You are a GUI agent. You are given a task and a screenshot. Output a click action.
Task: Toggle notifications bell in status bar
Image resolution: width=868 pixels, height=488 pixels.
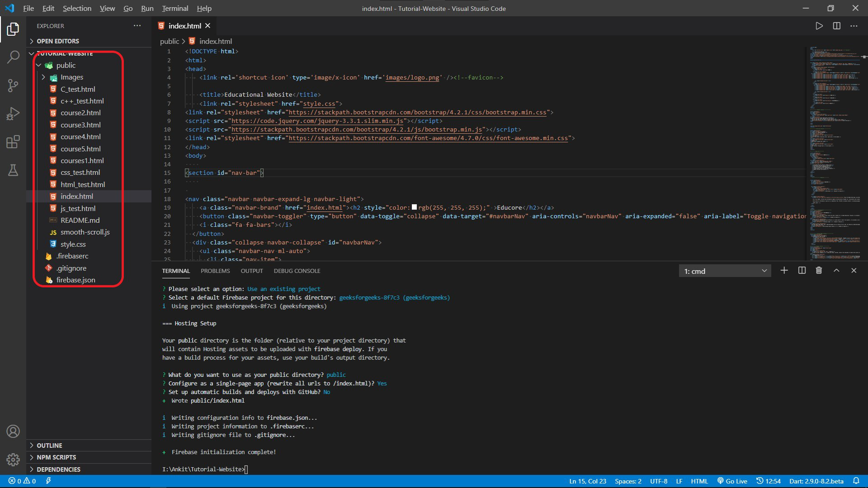856,481
